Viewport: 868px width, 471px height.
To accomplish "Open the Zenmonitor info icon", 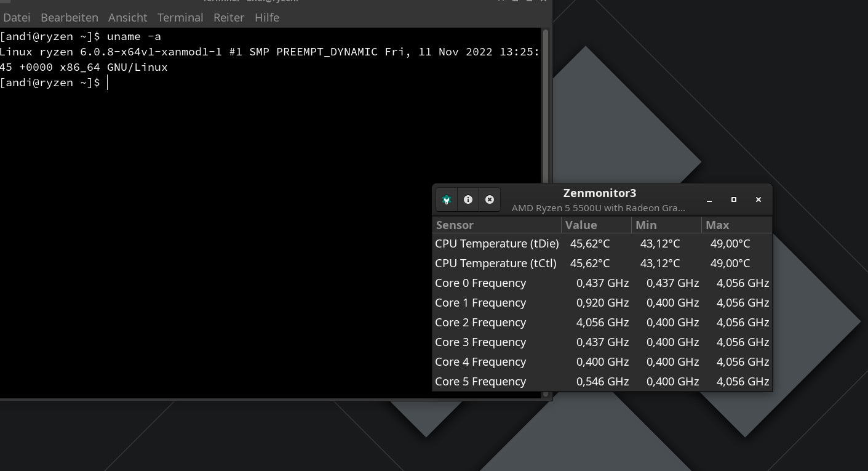I will pyautogui.click(x=468, y=199).
